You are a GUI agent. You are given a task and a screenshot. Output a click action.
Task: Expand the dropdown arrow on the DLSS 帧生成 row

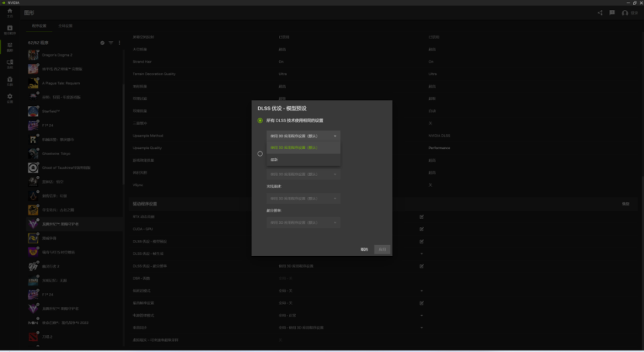pyautogui.click(x=421, y=254)
